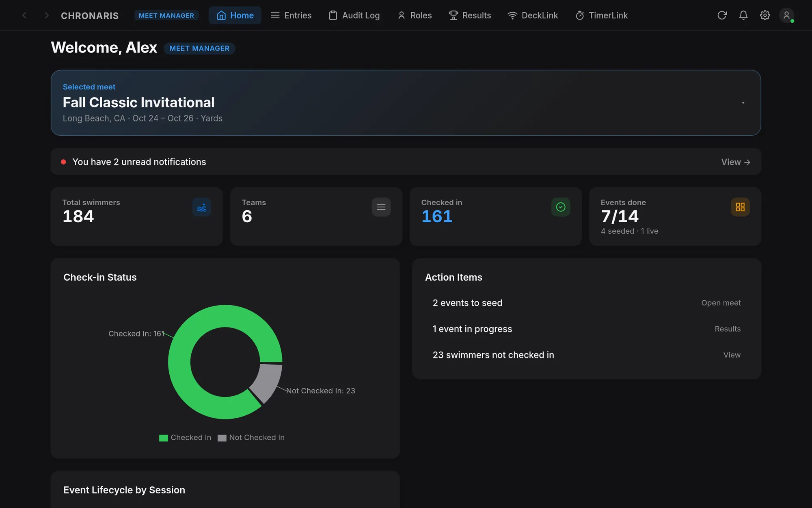Expand the selected meet dropdown arrow
812x508 pixels.
[743, 103]
